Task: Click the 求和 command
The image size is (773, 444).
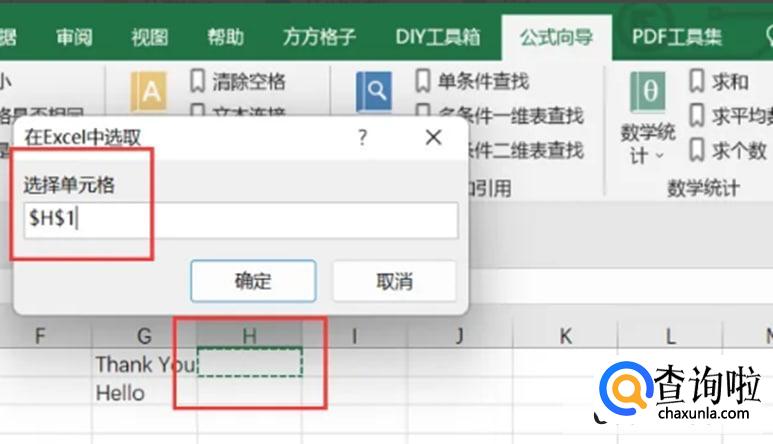Action: pyautogui.click(x=719, y=81)
